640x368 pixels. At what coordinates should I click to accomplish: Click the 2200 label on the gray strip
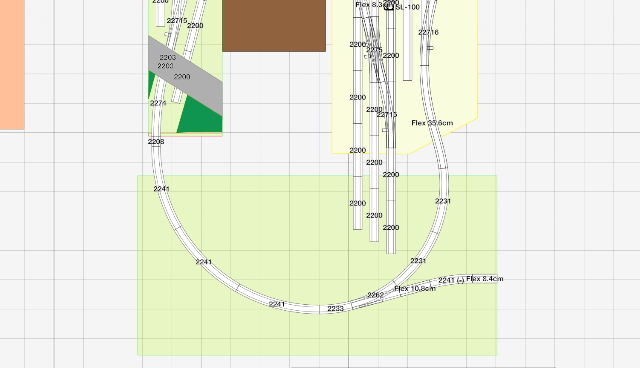click(182, 77)
